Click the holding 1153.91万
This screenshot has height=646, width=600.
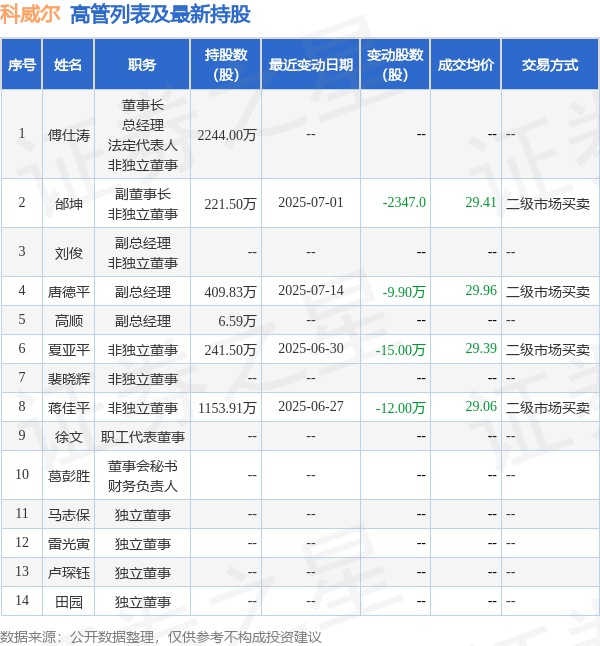click(227, 408)
